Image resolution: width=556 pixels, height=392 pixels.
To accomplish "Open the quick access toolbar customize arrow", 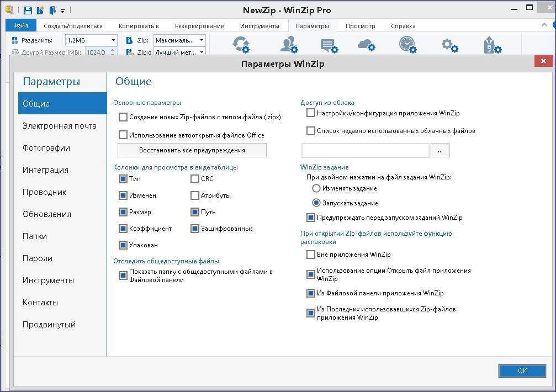I will point(62,11).
